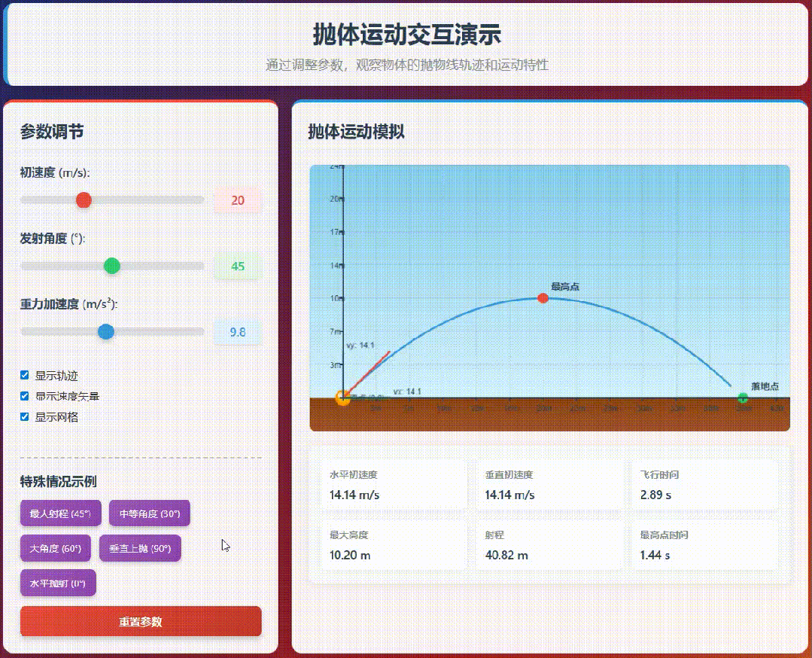Disable the 显示速度矢量 checkbox
The height and width of the screenshot is (658, 812).
point(25,396)
